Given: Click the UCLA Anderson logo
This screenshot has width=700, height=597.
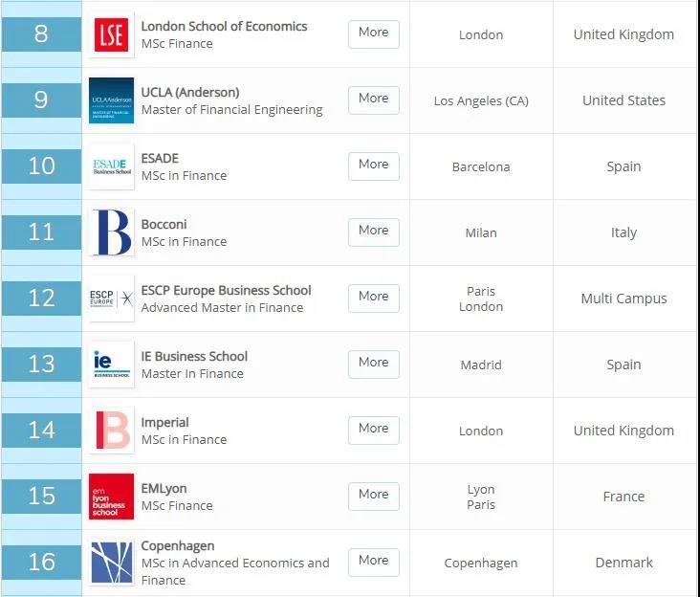Looking at the screenshot, I should [x=111, y=100].
